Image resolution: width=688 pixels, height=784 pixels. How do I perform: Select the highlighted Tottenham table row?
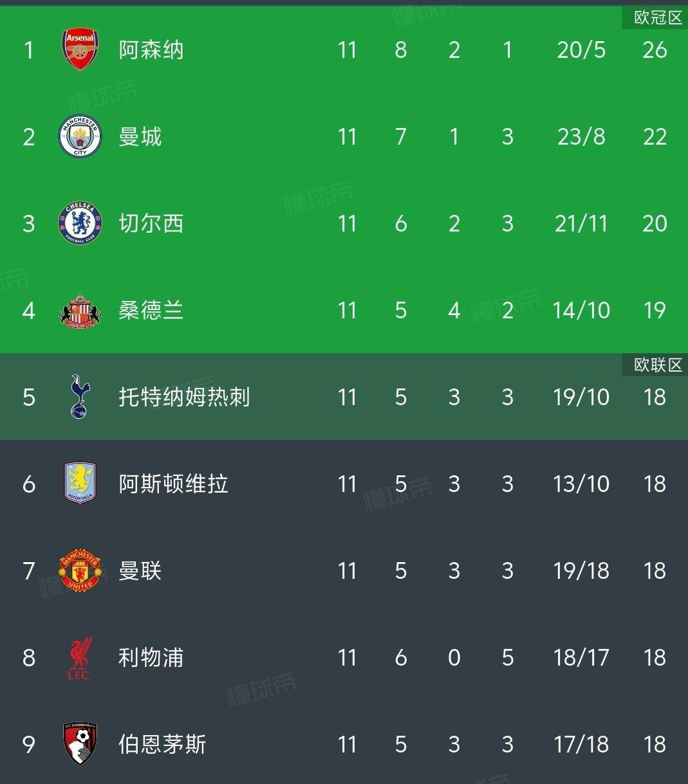click(344, 397)
